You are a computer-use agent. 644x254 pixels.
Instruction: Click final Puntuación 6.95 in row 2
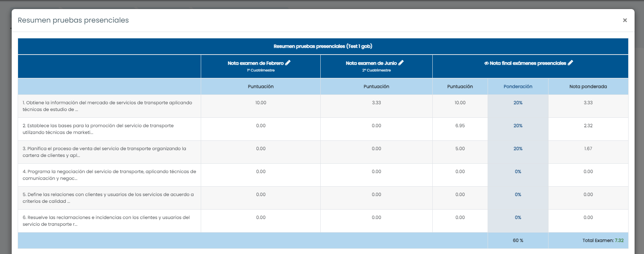coord(460,126)
